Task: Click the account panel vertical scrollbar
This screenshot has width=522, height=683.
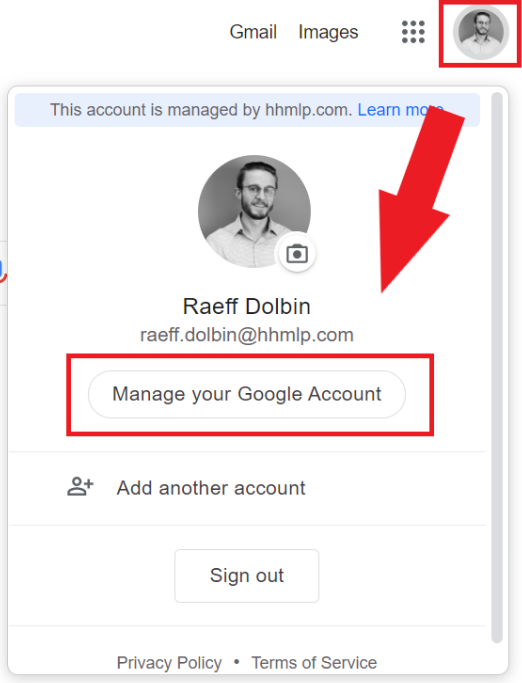Action: 497,367
